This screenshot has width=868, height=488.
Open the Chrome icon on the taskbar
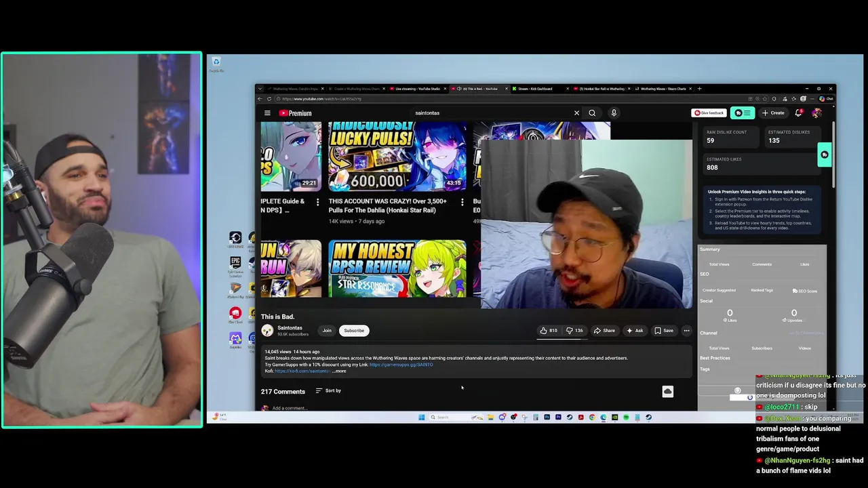pyautogui.click(x=592, y=418)
